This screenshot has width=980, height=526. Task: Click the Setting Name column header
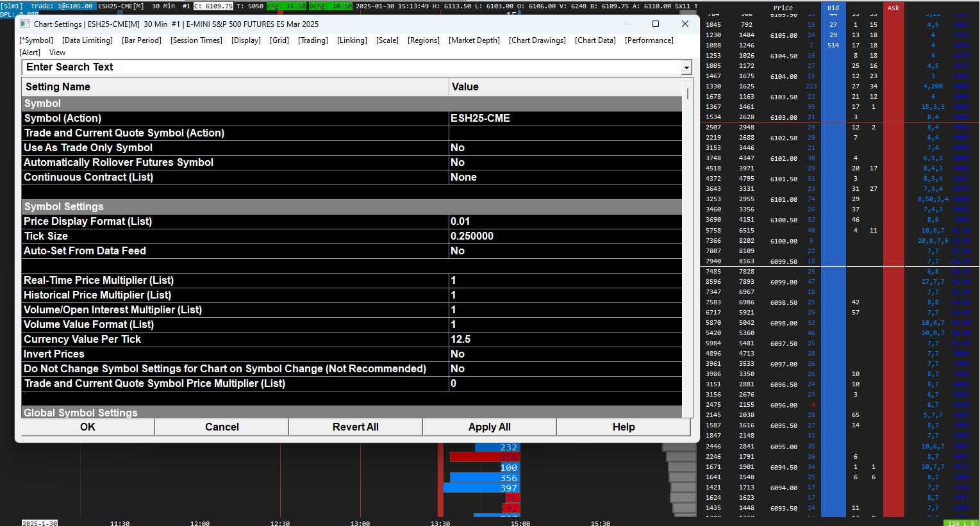click(235, 87)
